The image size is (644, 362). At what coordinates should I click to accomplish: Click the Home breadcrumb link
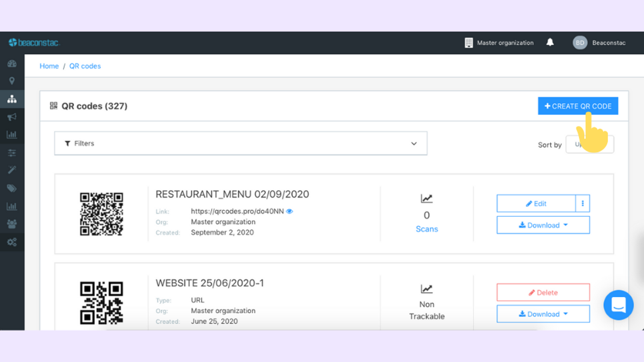[49, 66]
